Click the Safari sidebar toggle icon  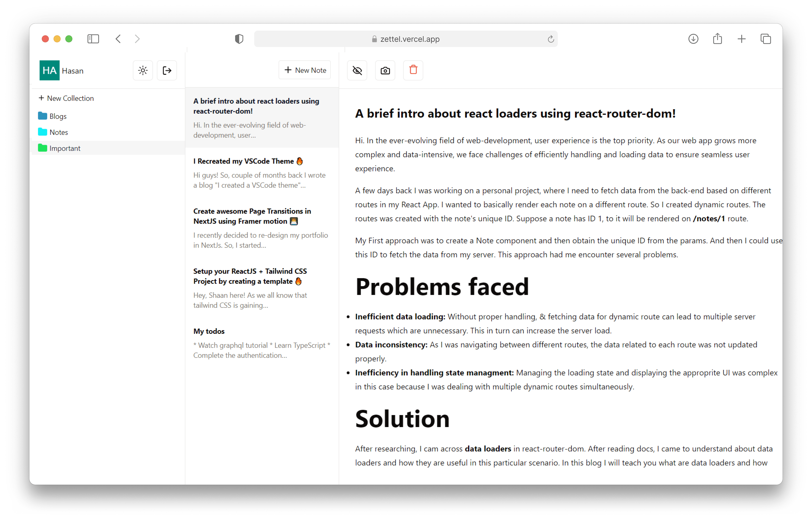click(x=93, y=39)
